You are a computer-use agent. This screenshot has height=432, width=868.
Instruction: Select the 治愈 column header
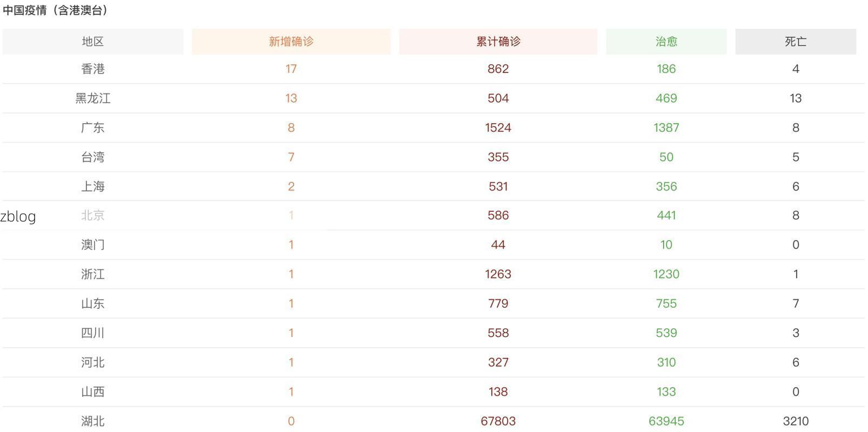[x=666, y=42]
